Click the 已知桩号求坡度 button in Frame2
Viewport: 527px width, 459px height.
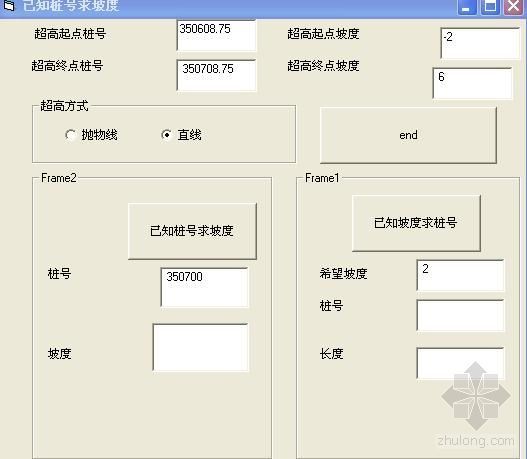pos(192,231)
